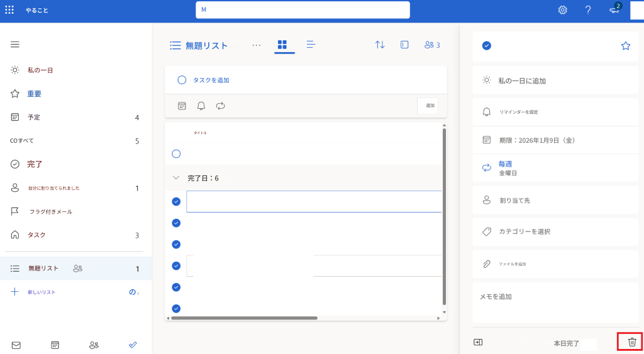
Task: Click the scroll right arrow under task list
Action: [x=438, y=318]
